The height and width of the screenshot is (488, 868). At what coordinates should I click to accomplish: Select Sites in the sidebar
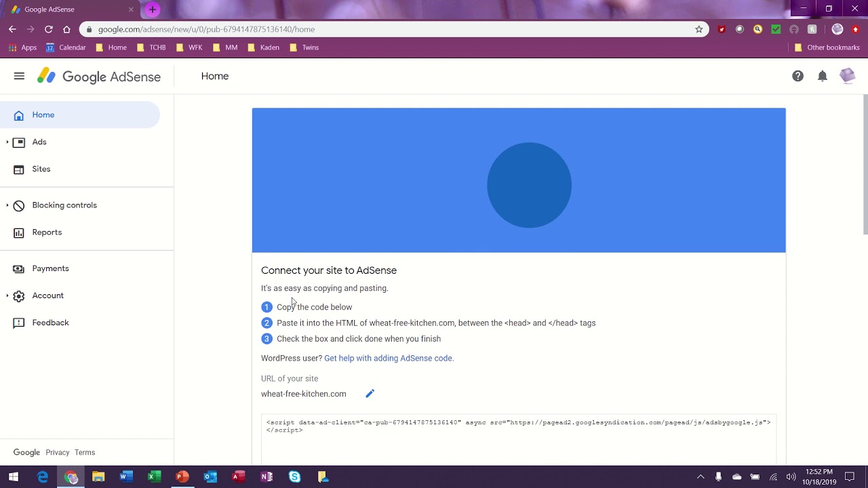pyautogui.click(x=80, y=169)
